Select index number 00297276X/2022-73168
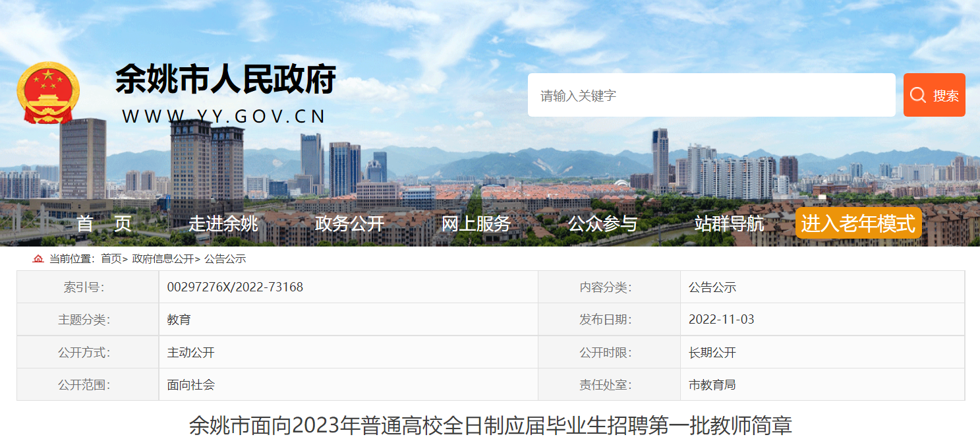Viewport: 980px width, 441px height. click(235, 287)
